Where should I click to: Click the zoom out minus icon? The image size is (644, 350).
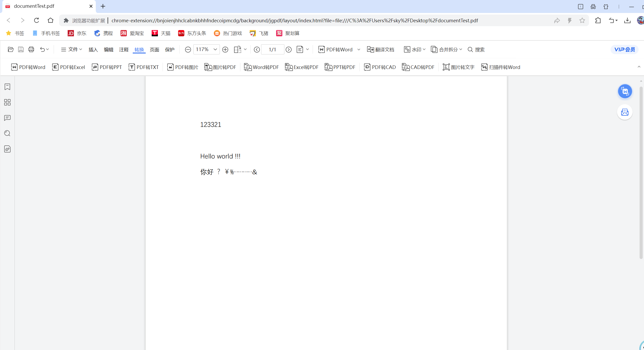click(x=188, y=50)
